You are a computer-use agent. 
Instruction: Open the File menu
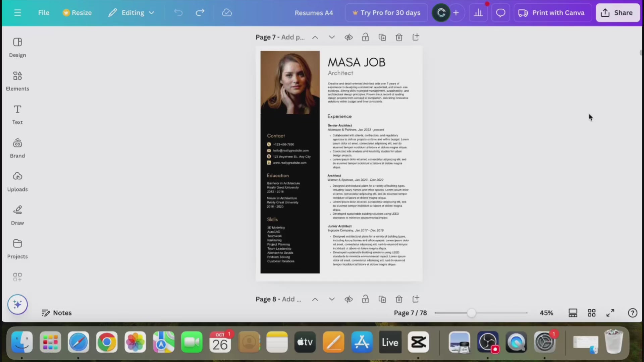[44, 13]
